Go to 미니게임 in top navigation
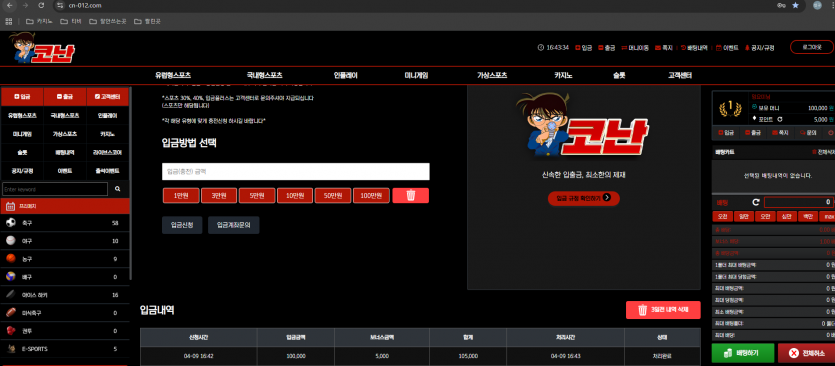 click(x=416, y=76)
